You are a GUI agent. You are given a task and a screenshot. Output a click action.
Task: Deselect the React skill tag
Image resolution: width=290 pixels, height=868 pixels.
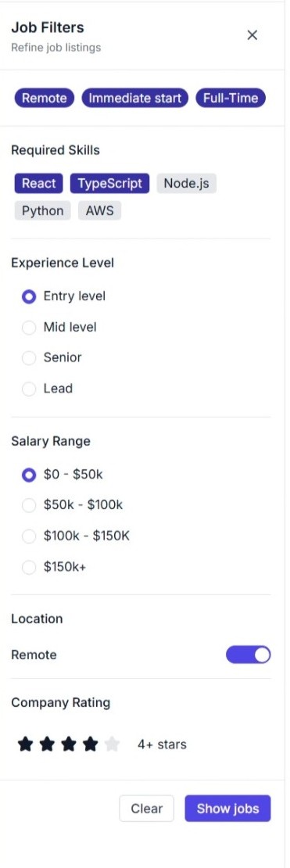click(x=39, y=183)
